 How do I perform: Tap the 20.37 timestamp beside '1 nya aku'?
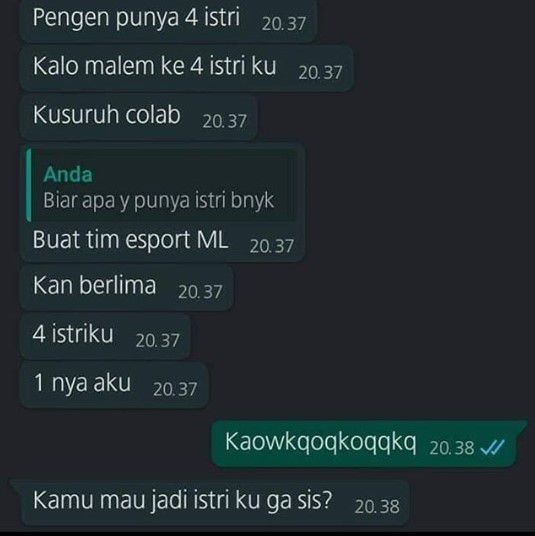point(175,390)
